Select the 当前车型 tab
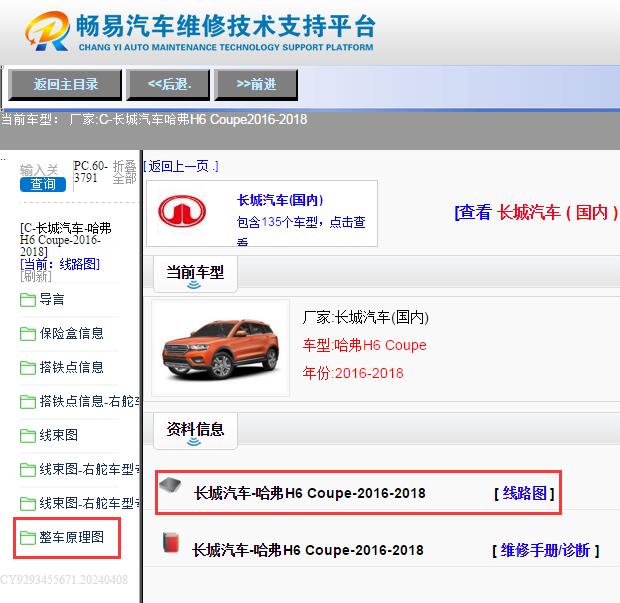This screenshot has height=603, width=620. pos(195,274)
